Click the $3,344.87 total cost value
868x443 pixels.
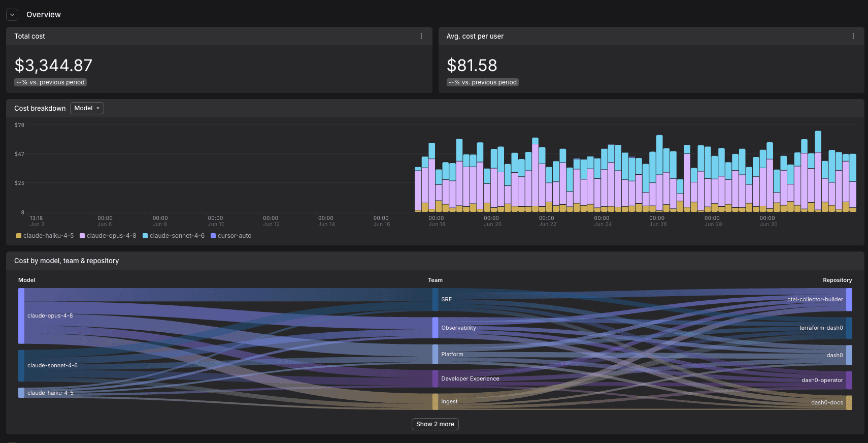53,66
